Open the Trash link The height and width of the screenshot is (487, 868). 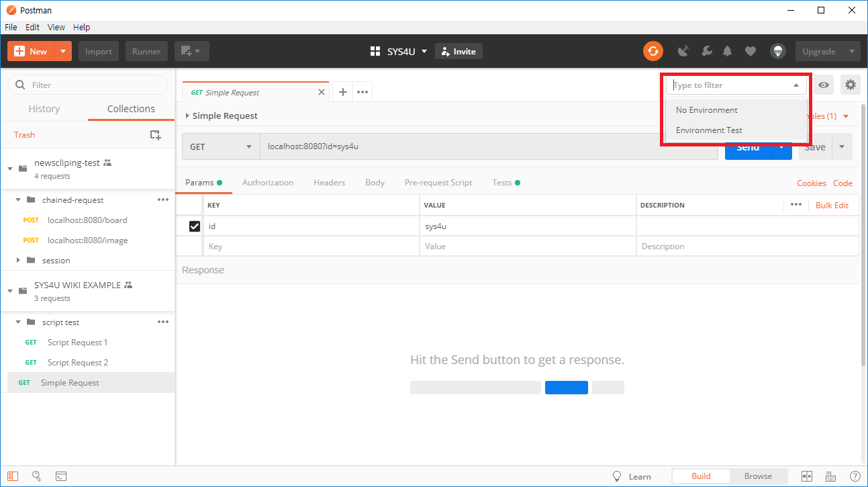(24, 135)
